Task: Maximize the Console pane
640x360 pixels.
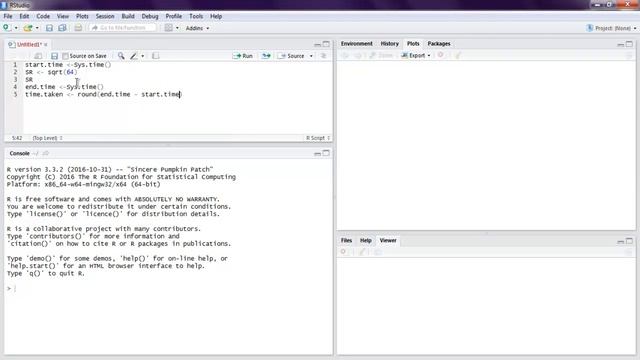Action: tap(326, 153)
